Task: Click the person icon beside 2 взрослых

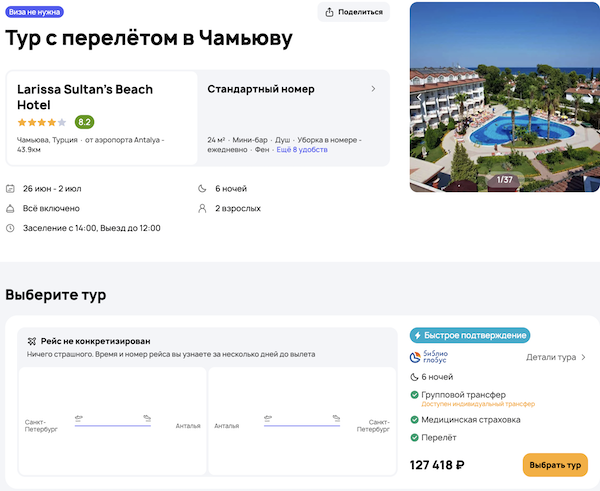Action: tap(205, 208)
